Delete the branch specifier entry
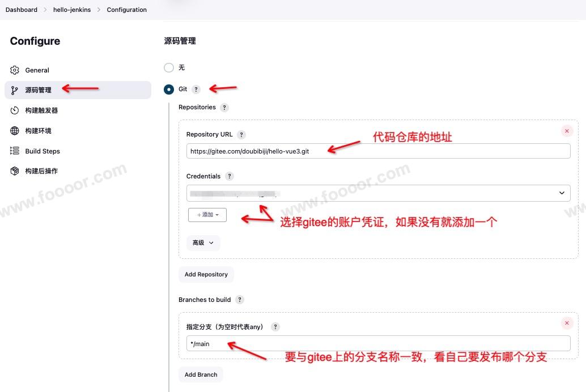This screenshot has width=586, height=392. (567, 323)
